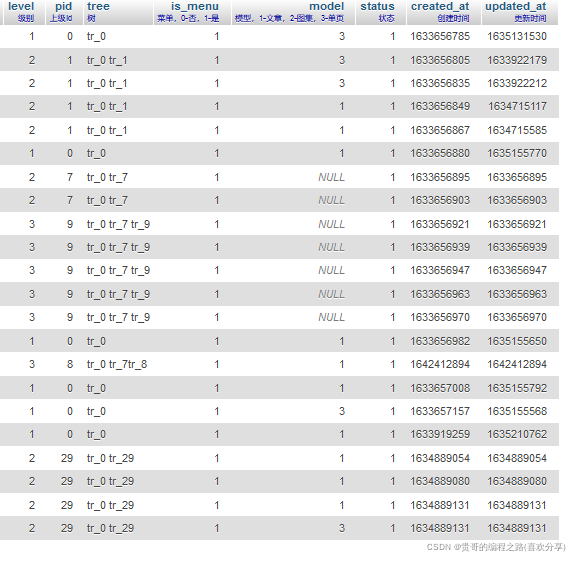Image resolution: width=581 pixels, height=561 pixels.
Task: Select the updated_at cell 1635131530
Action: (x=517, y=36)
